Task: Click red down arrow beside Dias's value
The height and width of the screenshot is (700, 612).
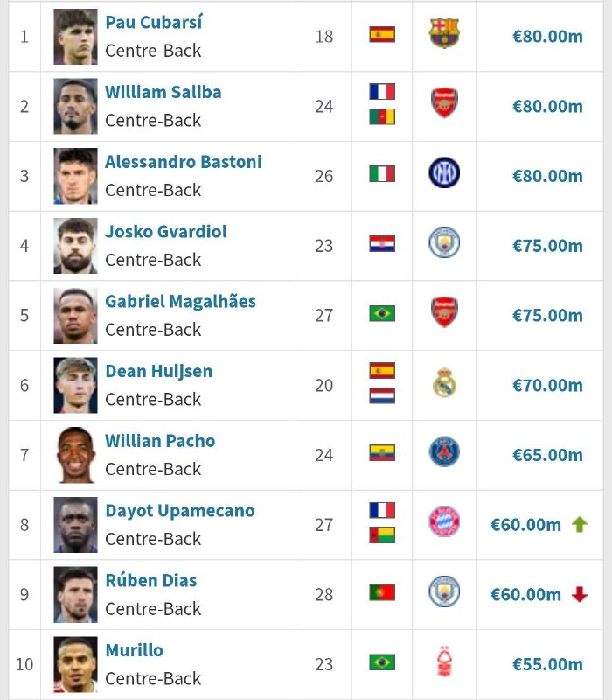Action: (x=579, y=595)
